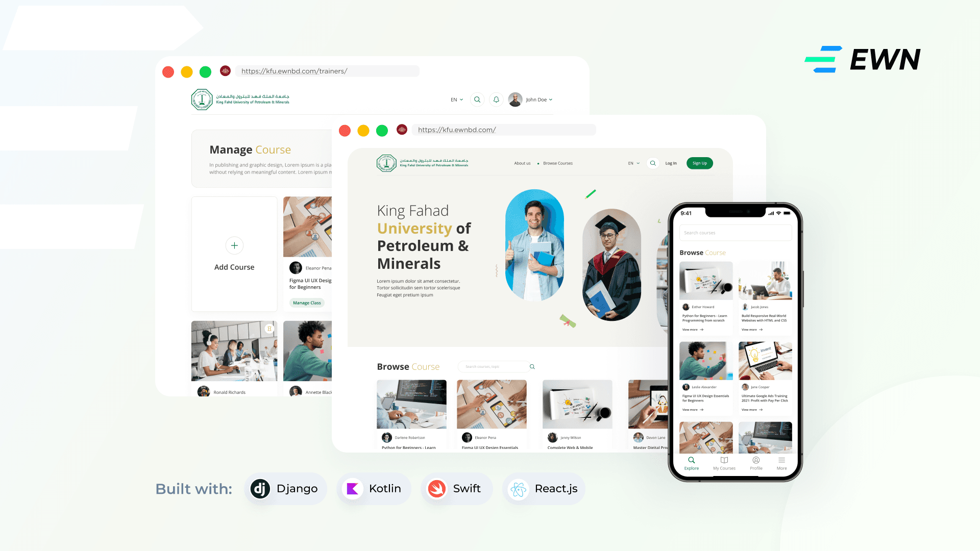Click the Django technology icon

(x=259, y=488)
